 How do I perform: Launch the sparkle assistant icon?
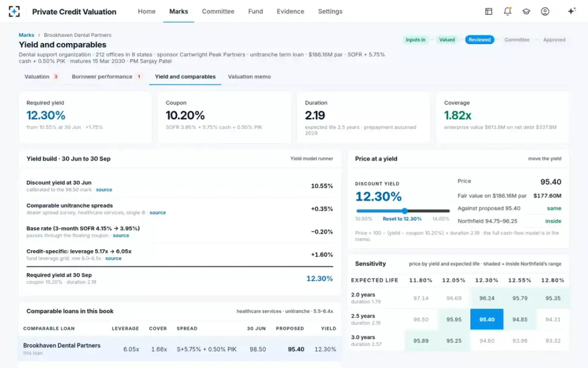[571, 11]
